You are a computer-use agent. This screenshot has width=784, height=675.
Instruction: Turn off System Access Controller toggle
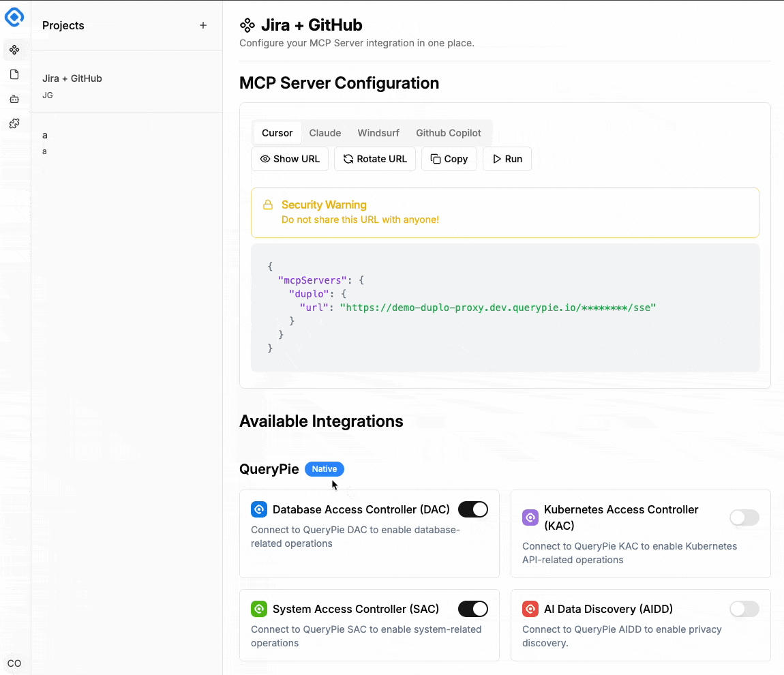pyautogui.click(x=472, y=609)
